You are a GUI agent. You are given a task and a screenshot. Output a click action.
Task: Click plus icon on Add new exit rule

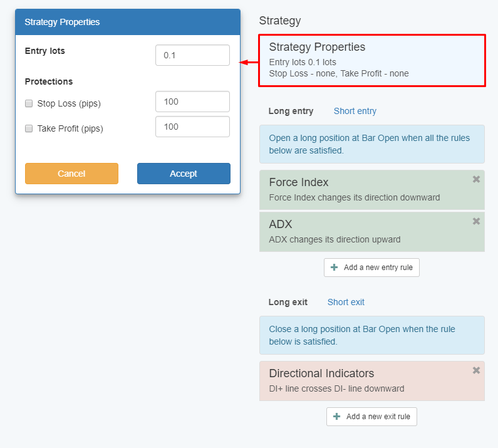click(337, 417)
